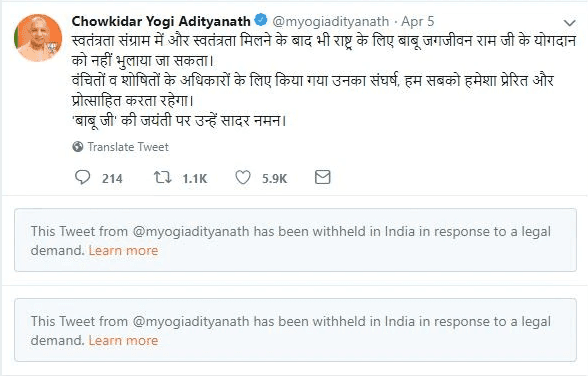The image size is (588, 376).
Task: Click Yogi Adityanath's profile avatar
Action: click(x=38, y=38)
